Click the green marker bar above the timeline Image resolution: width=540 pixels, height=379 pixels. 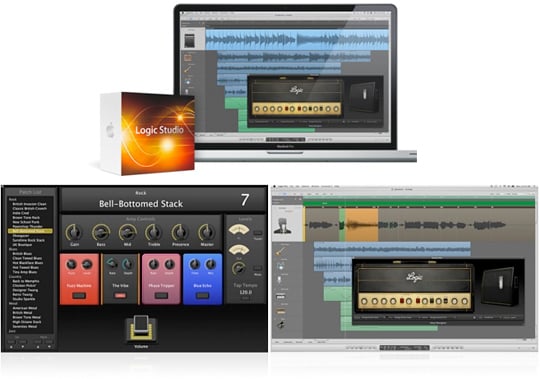pos(419,203)
